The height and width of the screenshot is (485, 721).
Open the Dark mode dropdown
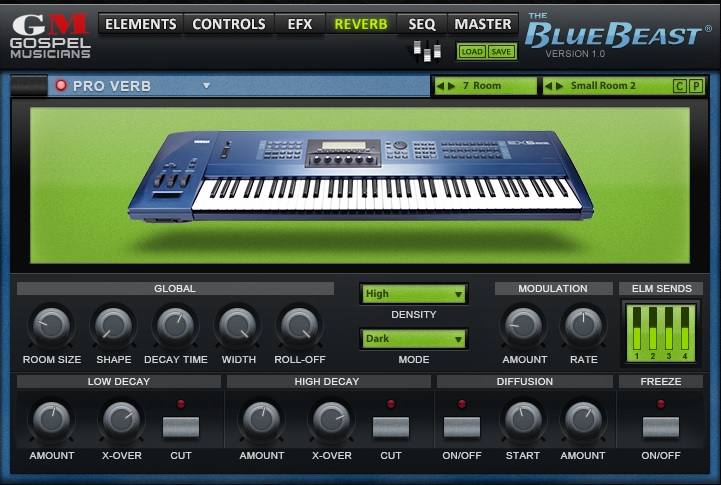414,339
